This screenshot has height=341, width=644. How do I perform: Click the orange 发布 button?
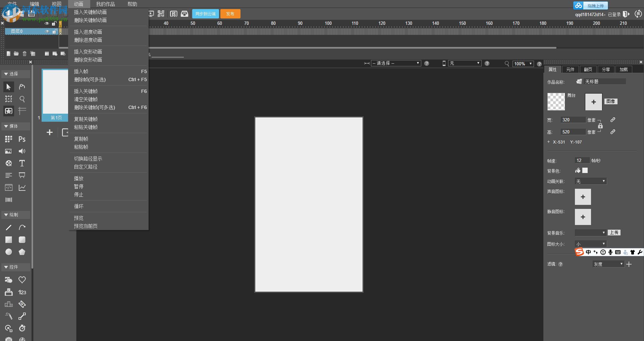click(x=230, y=14)
